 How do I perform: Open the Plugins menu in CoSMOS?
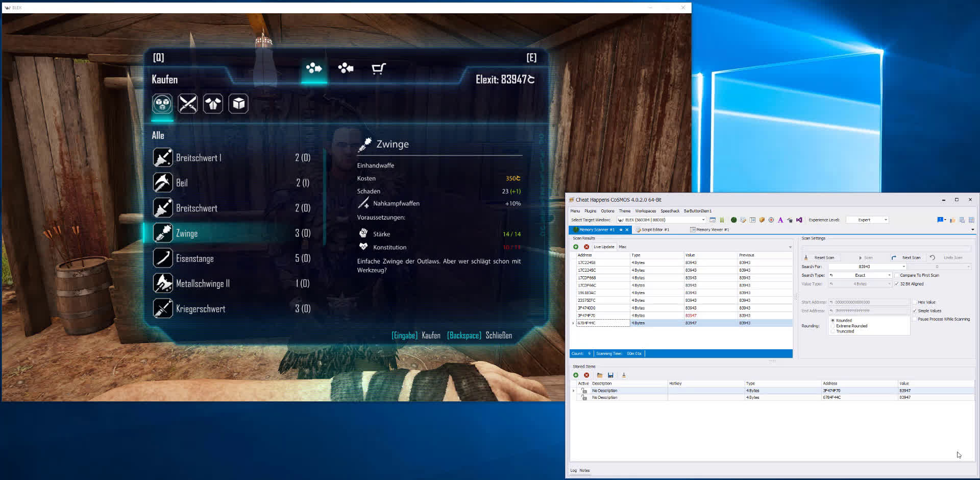(x=591, y=211)
